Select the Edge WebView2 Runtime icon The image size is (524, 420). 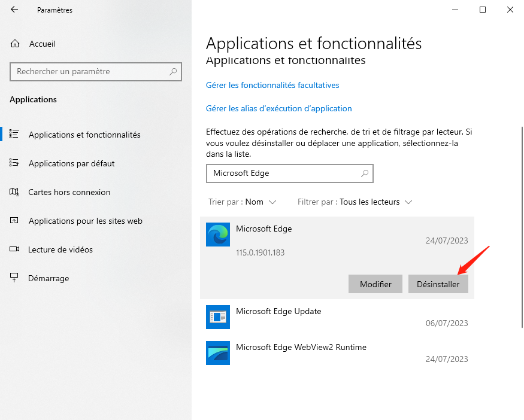pyautogui.click(x=217, y=352)
